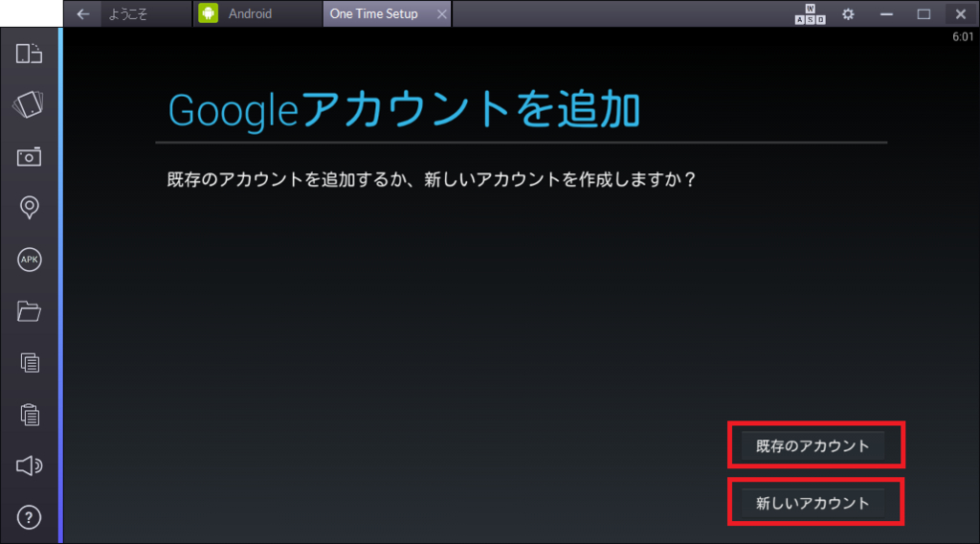Image resolution: width=980 pixels, height=544 pixels.
Task: Choose the 新しいアカウント button
Action: coord(813,504)
